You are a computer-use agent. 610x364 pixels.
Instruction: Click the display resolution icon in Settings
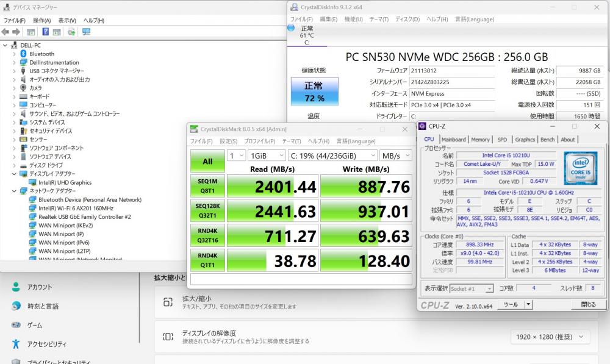coord(168,337)
